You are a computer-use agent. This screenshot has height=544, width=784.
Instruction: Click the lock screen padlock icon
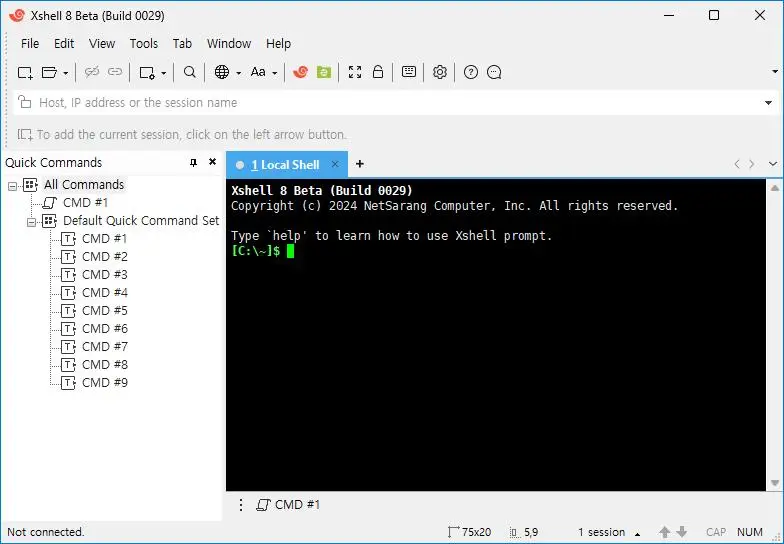coord(378,72)
